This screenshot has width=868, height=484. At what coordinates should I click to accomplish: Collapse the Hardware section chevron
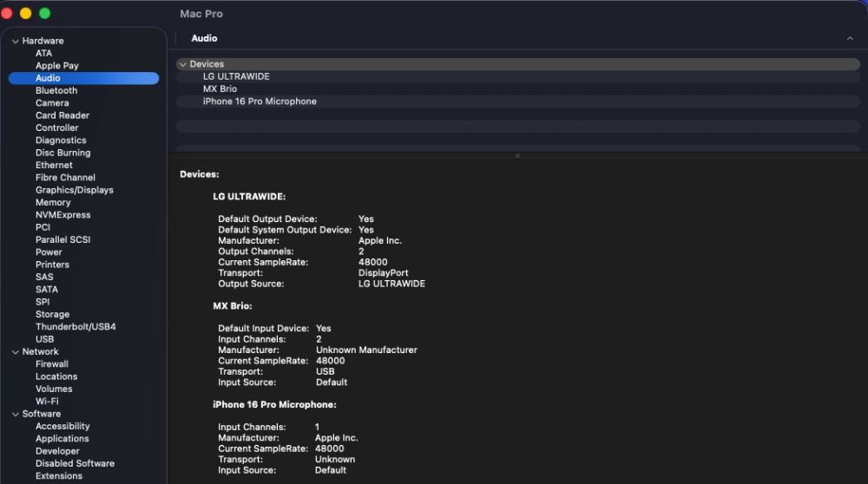click(16, 41)
